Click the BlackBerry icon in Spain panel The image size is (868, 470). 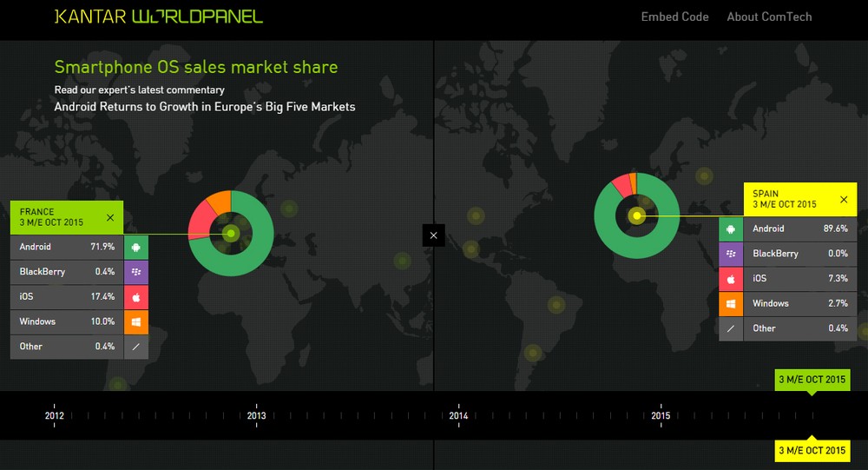(x=731, y=254)
